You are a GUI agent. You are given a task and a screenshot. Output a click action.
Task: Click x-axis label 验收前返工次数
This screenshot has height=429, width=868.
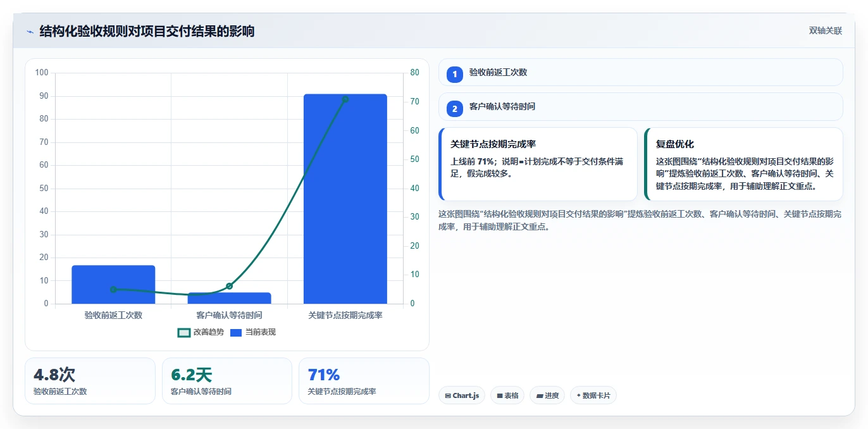pyautogui.click(x=113, y=314)
